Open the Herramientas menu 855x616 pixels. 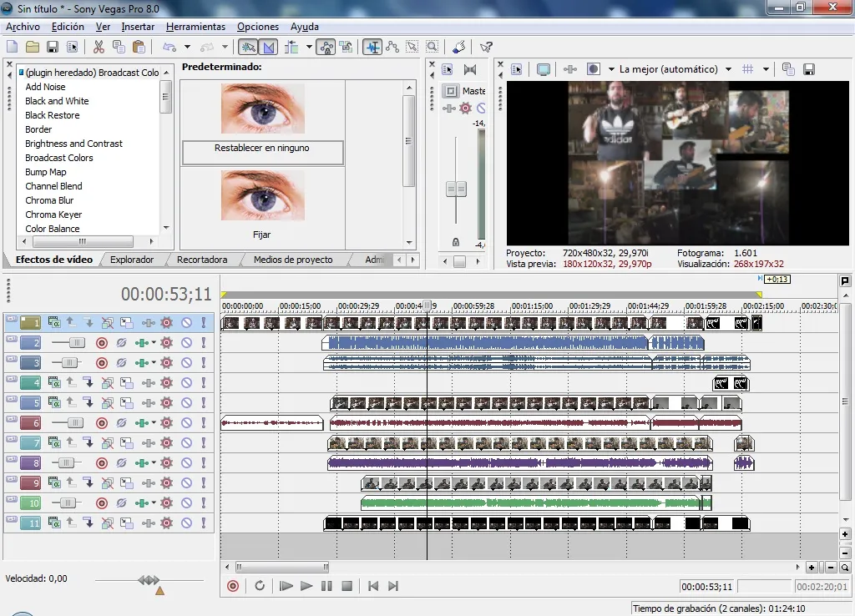[x=195, y=27]
